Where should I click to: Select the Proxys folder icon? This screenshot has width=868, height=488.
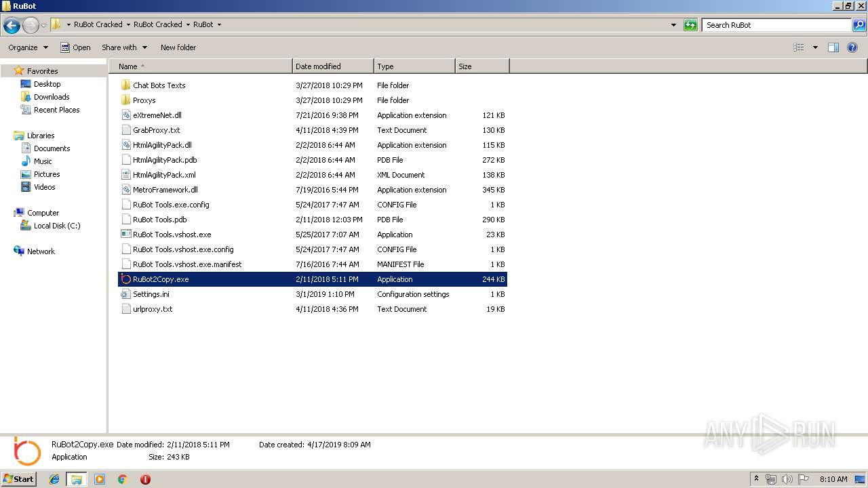click(125, 100)
